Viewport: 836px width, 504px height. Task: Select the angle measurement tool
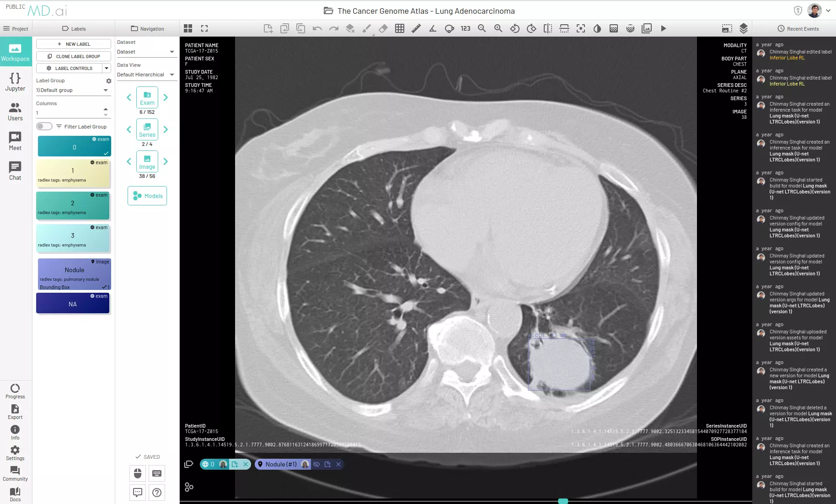[433, 28]
